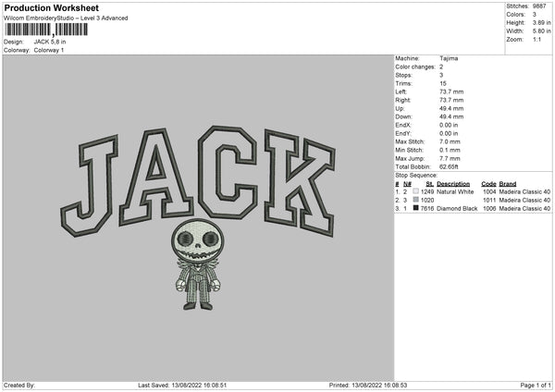Pick the Diamond Black color swatch
This screenshot has width=555, height=392.
pyautogui.click(x=416, y=208)
